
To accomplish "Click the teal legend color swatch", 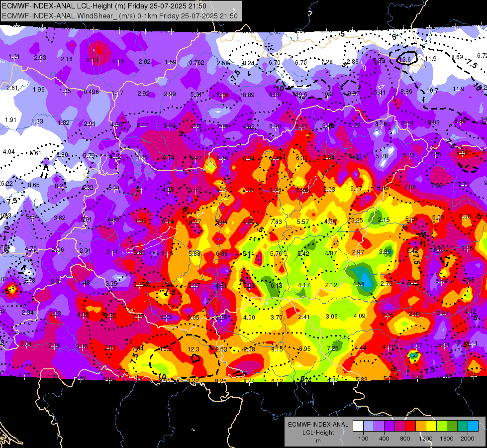I will click(463, 426).
